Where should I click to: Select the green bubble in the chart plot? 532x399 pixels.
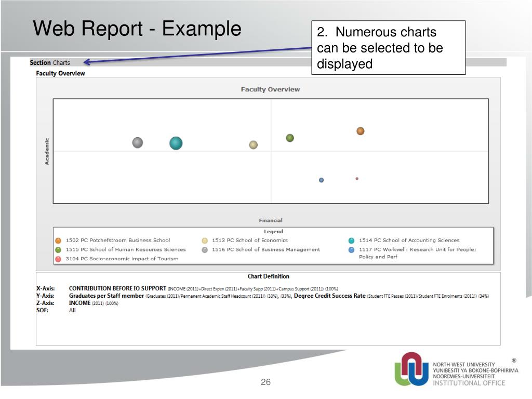pyautogui.click(x=290, y=138)
